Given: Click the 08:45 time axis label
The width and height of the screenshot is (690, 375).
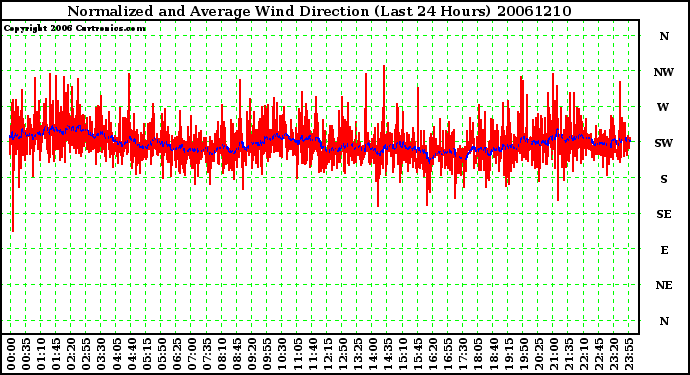Looking at the screenshot, I should (x=237, y=354).
